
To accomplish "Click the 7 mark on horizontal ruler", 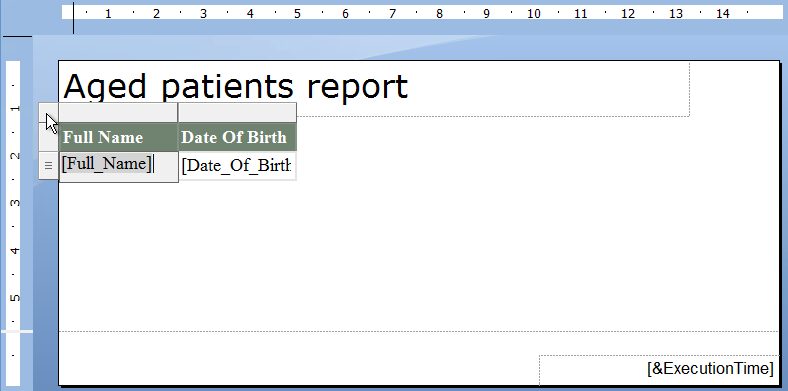I will [x=392, y=14].
